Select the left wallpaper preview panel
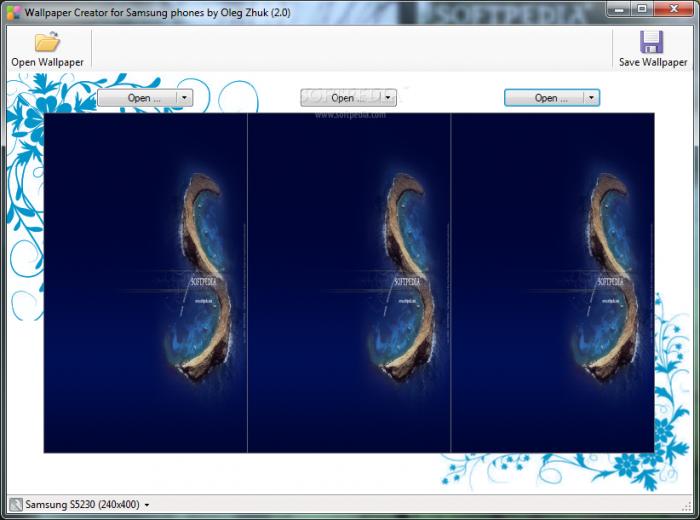 [x=146, y=283]
